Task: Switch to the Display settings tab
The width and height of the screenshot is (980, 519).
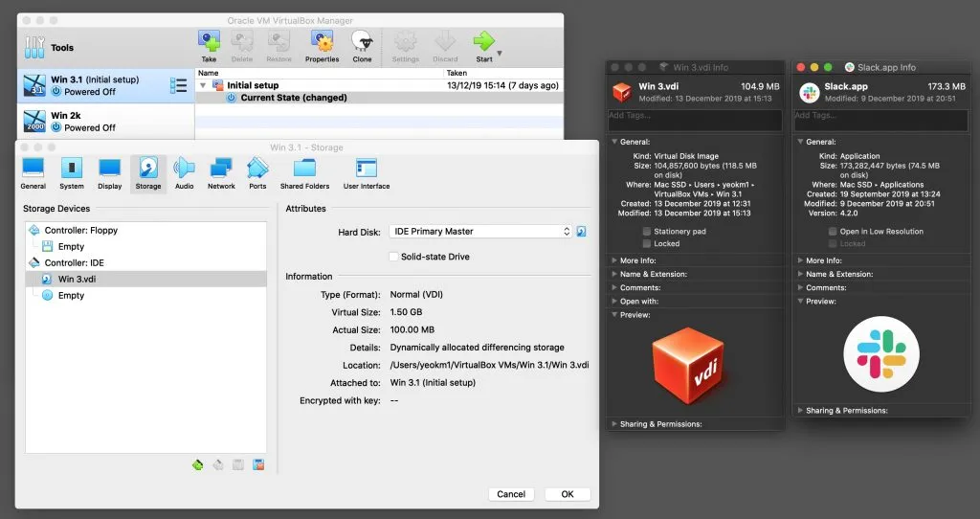Action: (109, 174)
